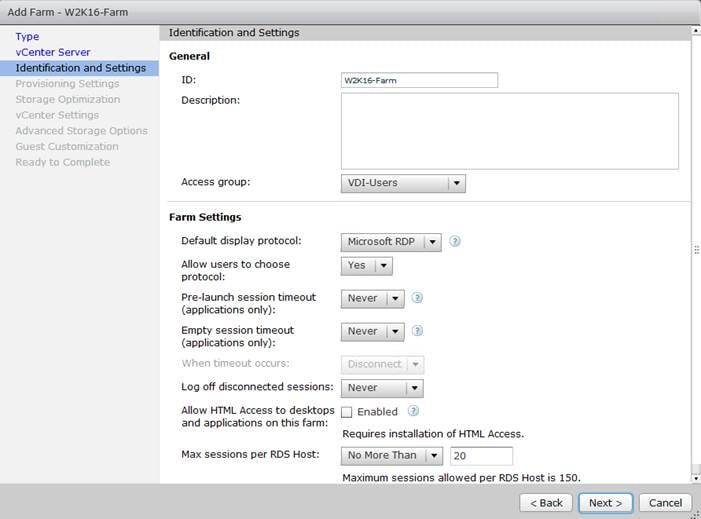Select Storage Optimization step
Screen dimensions: 701x519
pos(68,99)
